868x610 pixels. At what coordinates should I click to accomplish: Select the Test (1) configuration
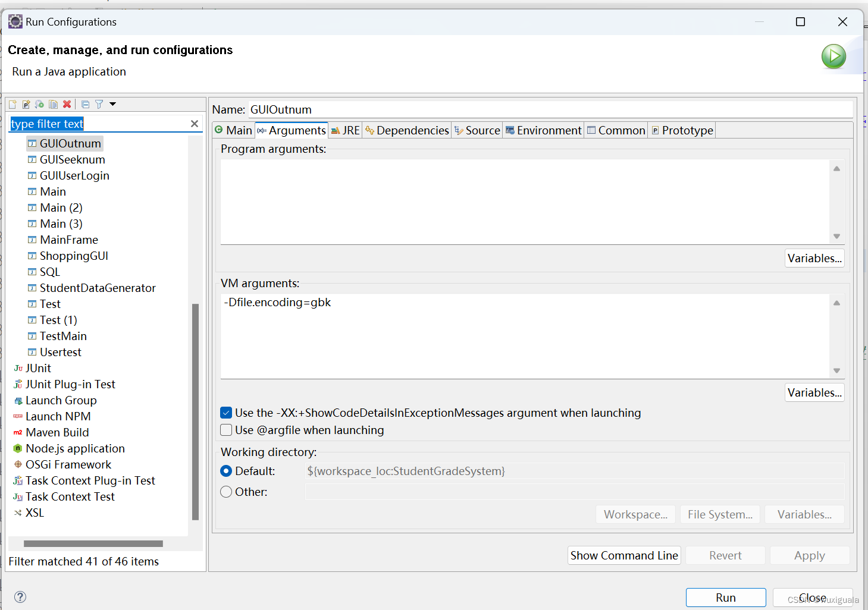(52, 320)
